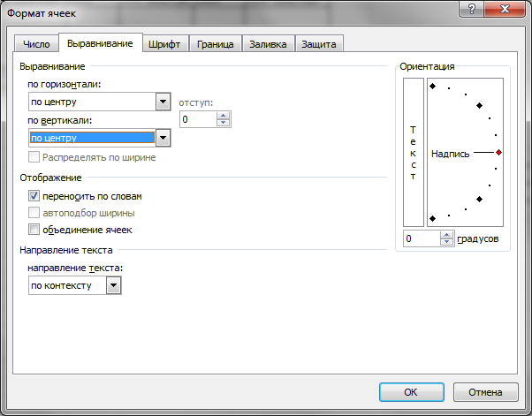
Task: Click the 'Распределять по ширине' checkbox
Action: (x=34, y=157)
